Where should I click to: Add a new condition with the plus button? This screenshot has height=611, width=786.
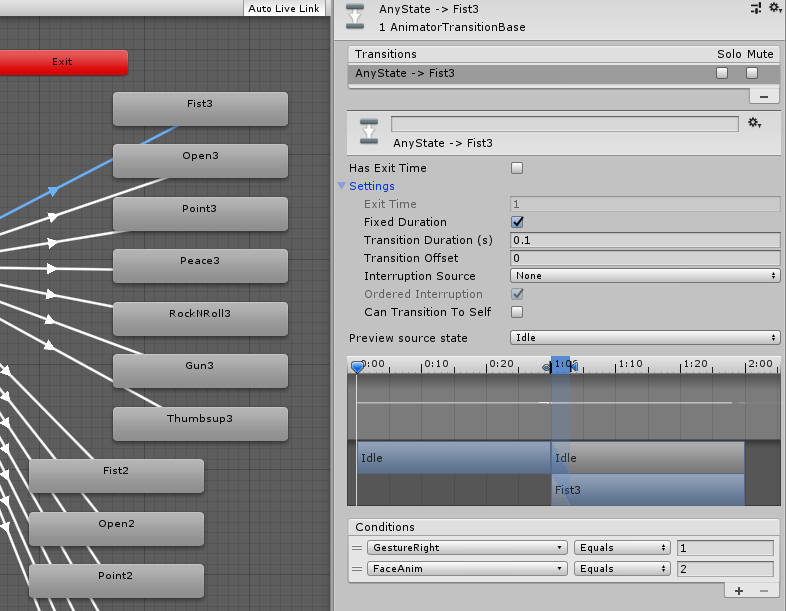[739, 591]
